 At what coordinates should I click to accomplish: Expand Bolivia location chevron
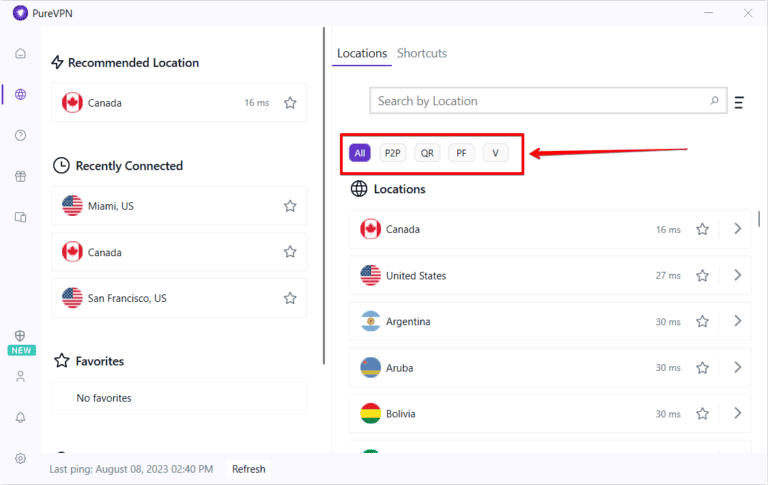tap(738, 413)
